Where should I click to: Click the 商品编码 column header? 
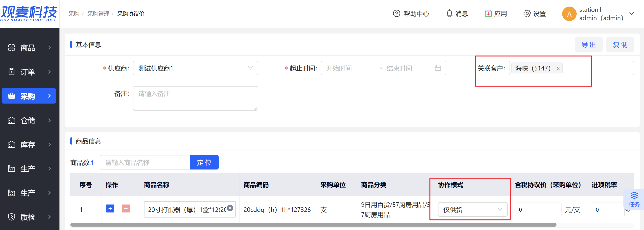click(x=256, y=185)
